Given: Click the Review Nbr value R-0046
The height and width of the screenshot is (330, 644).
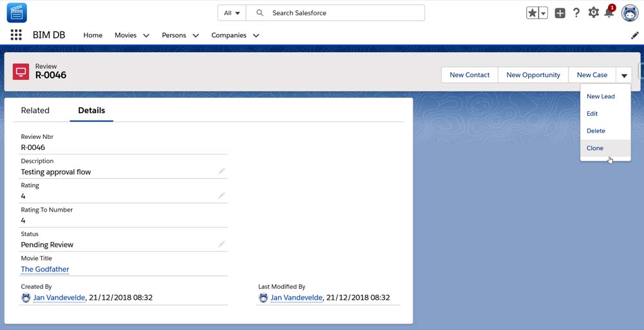Looking at the screenshot, I should (x=33, y=147).
